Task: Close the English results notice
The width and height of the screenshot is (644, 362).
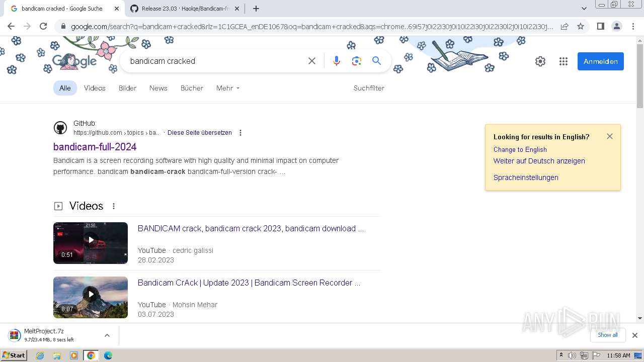Action: [x=610, y=136]
